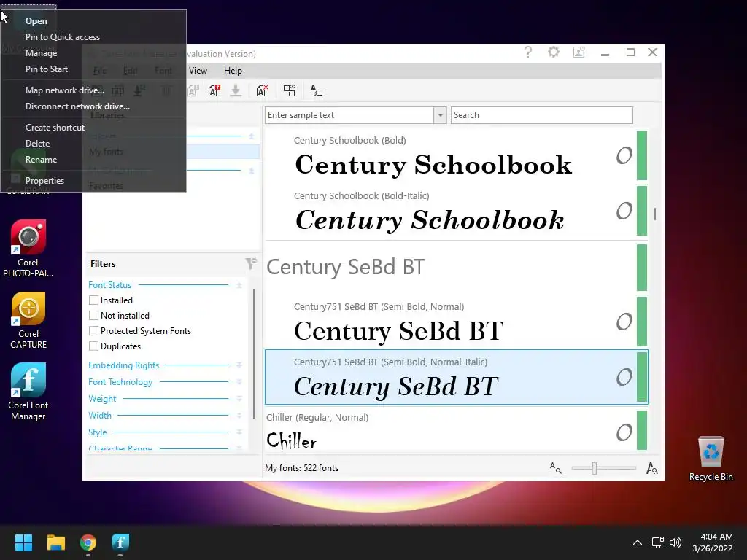This screenshot has height=560, width=747.
Task: Select Century Schoolbook (Bold) font entry
Action: [x=456, y=156]
